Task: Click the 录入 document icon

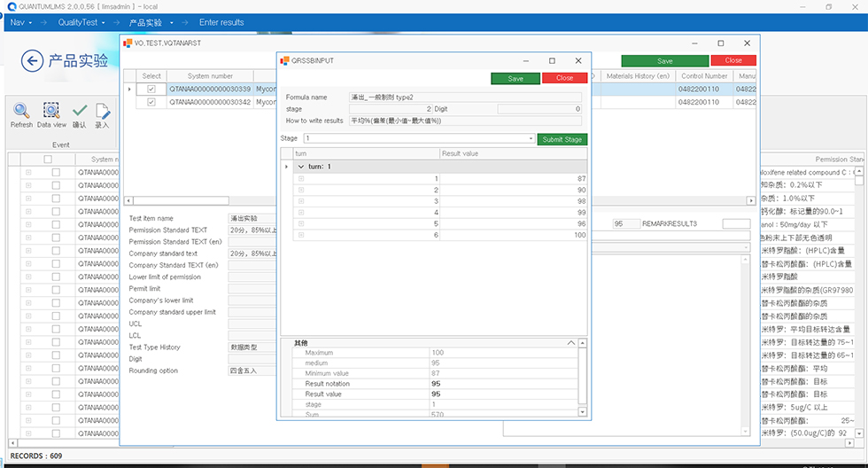Action: coord(103,111)
